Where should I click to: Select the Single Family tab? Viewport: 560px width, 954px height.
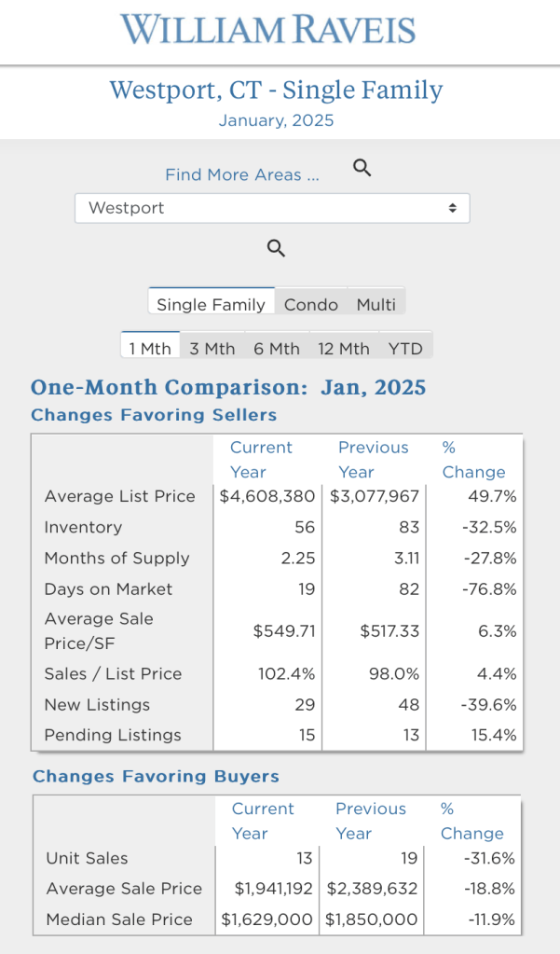click(211, 304)
